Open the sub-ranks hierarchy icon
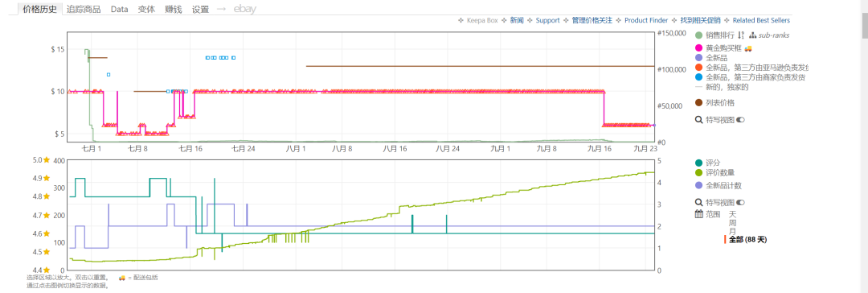The image size is (868, 293). click(753, 35)
